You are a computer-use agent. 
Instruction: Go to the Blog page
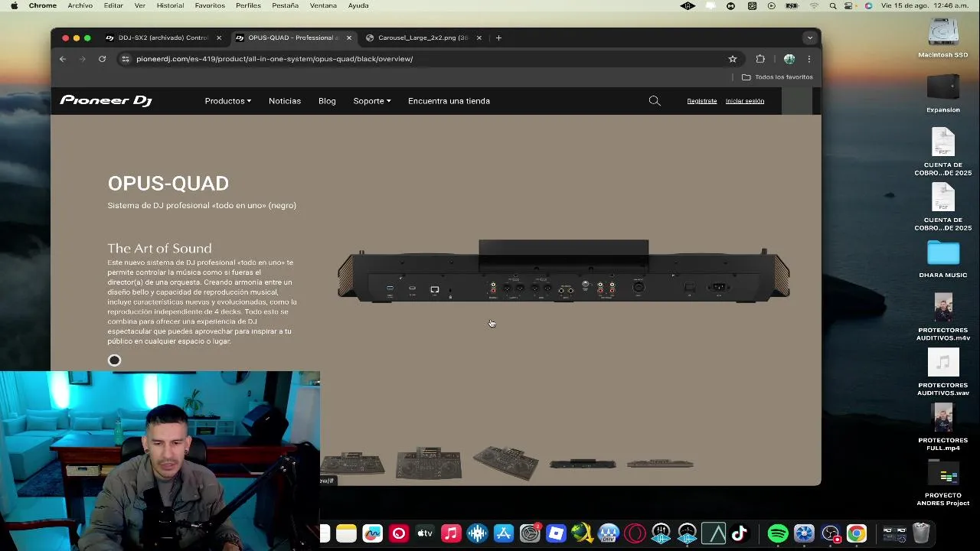pyautogui.click(x=327, y=101)
